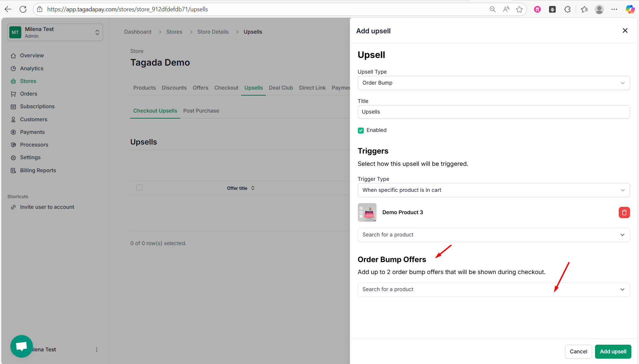This screenshot has height=364, width=639.
Task: Open browser extensions puzzle icon
Action: click(568, 9)
